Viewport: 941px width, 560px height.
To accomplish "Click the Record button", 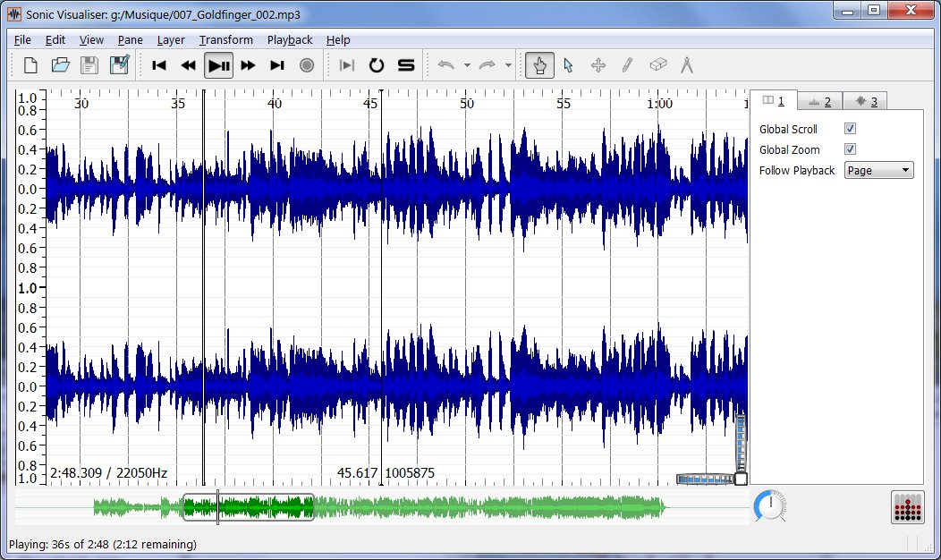I will (x=307, y=65).
